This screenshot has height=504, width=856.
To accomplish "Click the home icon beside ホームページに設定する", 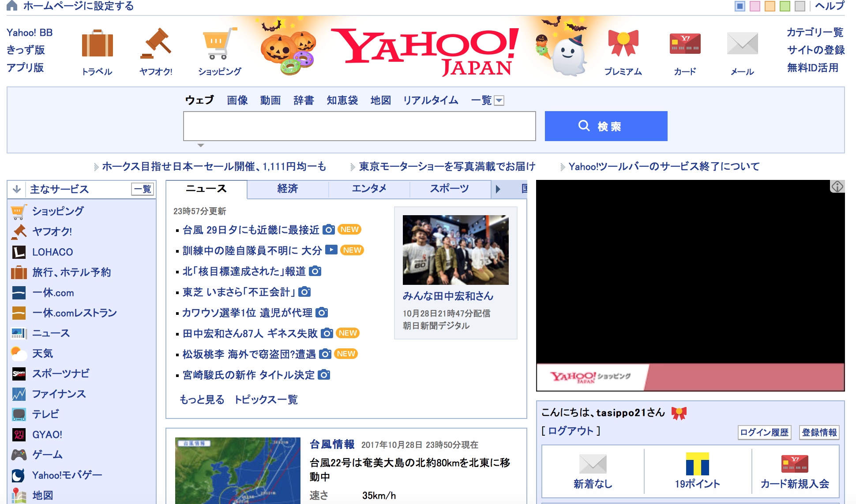I will tap(12, 5).
